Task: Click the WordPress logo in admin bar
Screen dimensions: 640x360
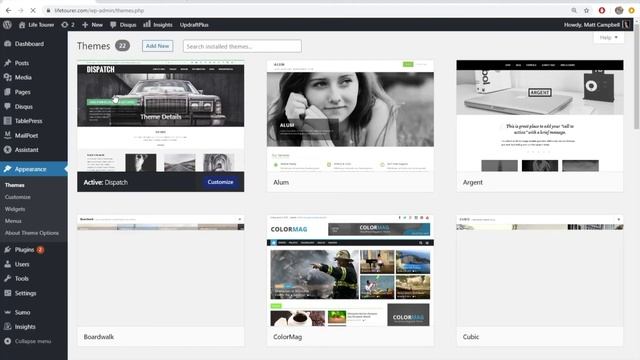Action: click(7, 24)
